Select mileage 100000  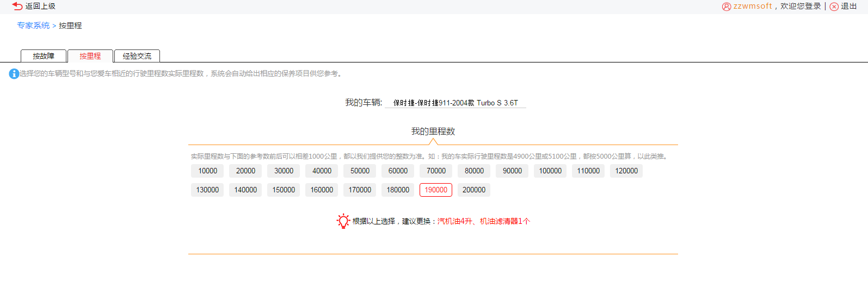550,171
